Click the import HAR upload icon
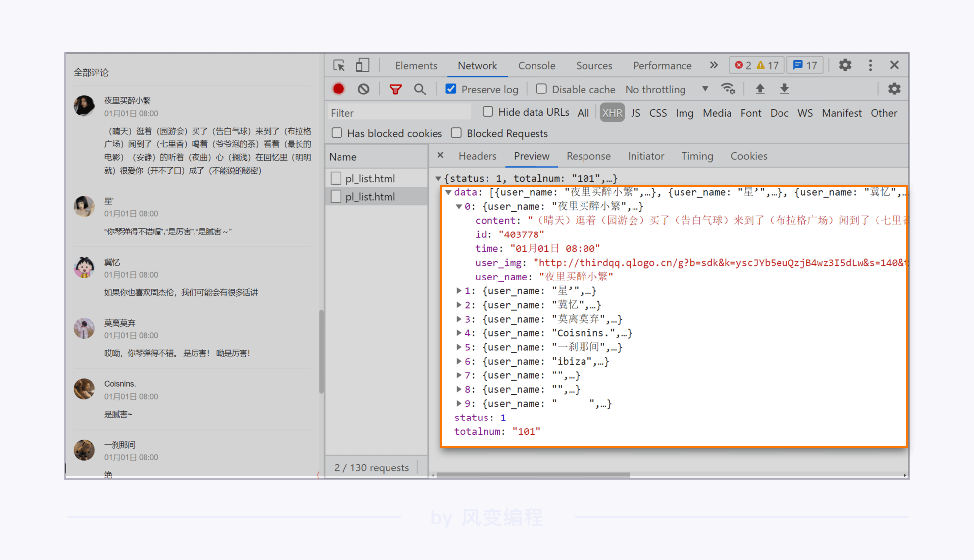This screenshot has width=974, height=560. pos(760,89)
